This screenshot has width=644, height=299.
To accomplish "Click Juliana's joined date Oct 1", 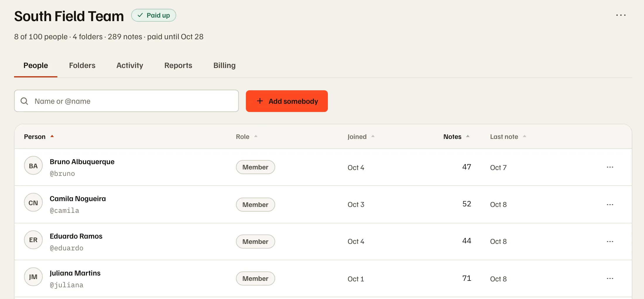I will pos(356,279).
